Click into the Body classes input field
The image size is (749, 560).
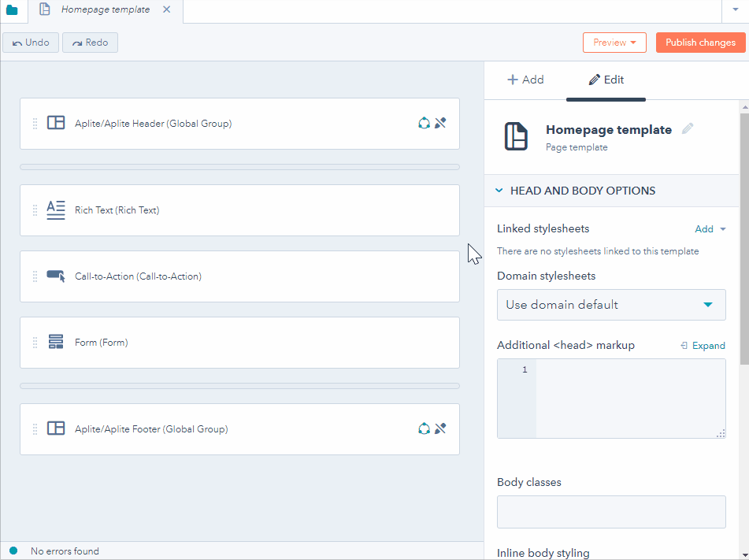tap(611, 512)
